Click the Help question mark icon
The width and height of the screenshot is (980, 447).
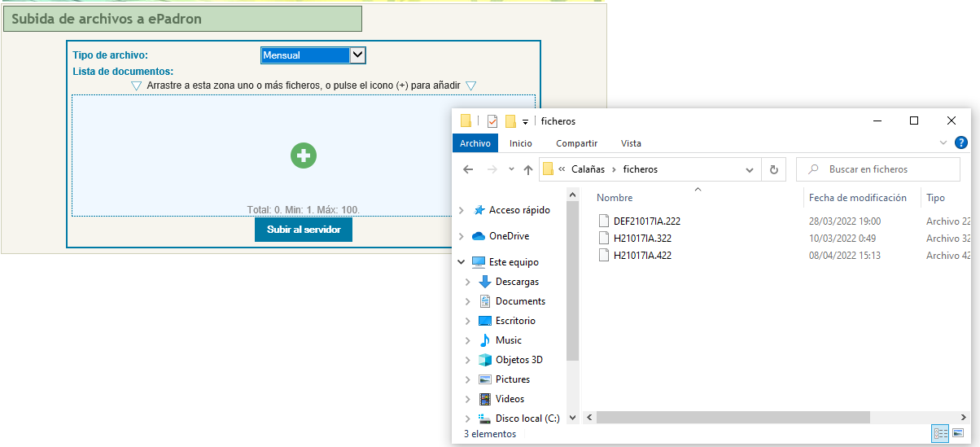pyautogui.click(x=960, y=142)
